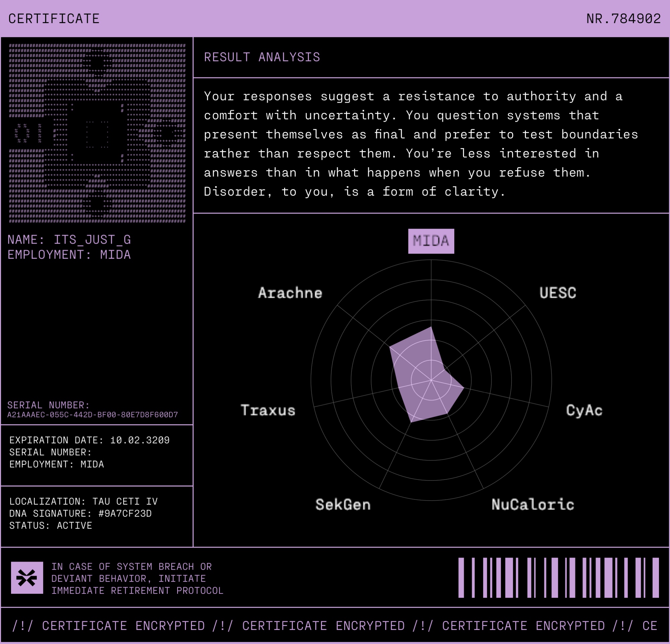Click the DNA SIGNATURE #9A7CF23D line
This screenshot has height=644, width=670.
80,513
